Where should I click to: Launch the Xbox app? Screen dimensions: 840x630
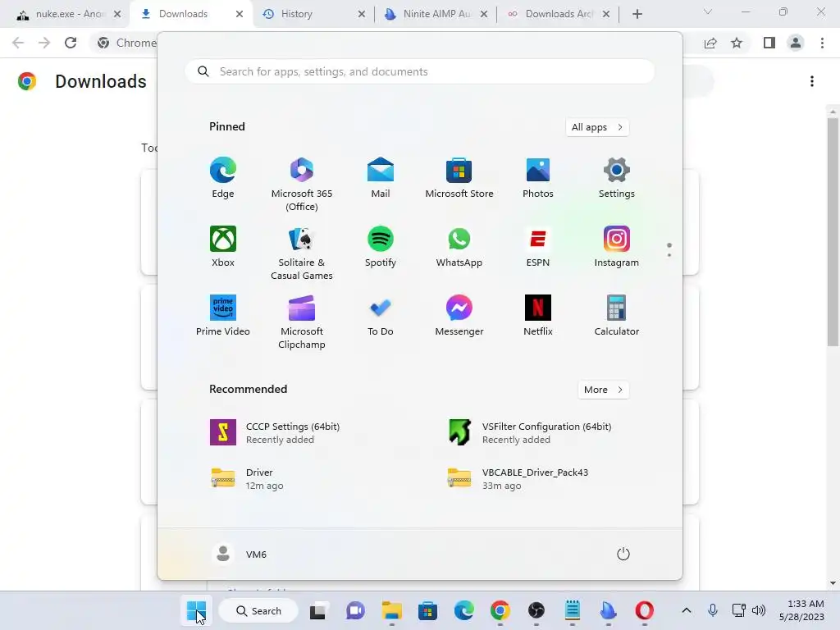(x=223, y=246)
